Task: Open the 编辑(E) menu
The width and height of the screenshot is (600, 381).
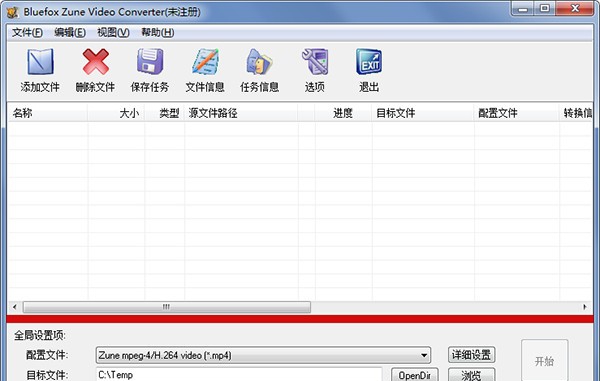Action: click(70, 33)
